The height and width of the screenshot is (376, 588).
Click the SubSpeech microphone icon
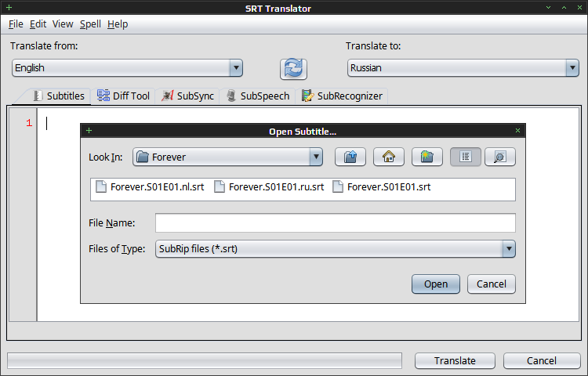(231, 96)
